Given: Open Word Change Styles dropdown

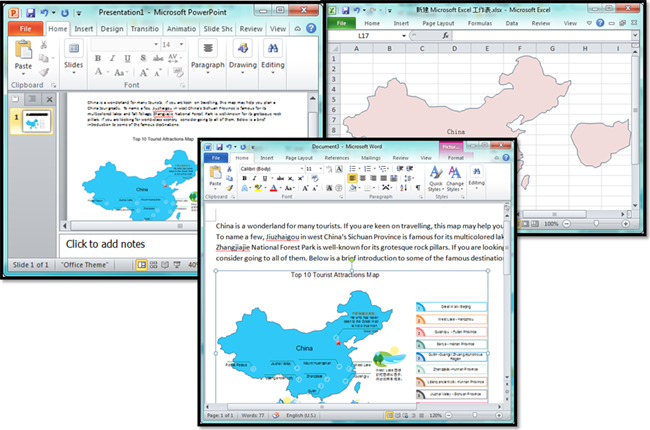Looking at the screenshot, I should click(455, 178).
